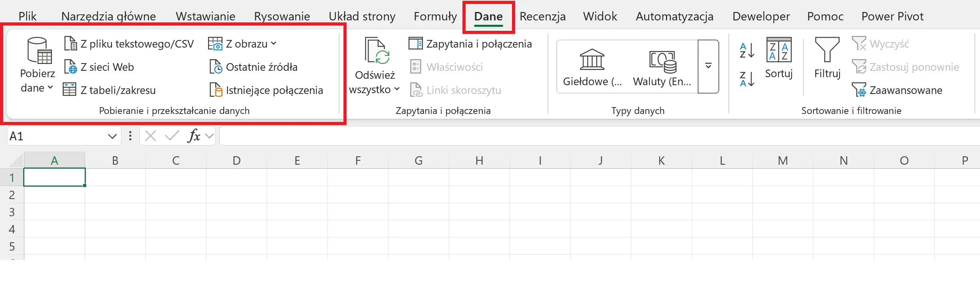Toggle the Filtruj funnel filter

(827, 58)
